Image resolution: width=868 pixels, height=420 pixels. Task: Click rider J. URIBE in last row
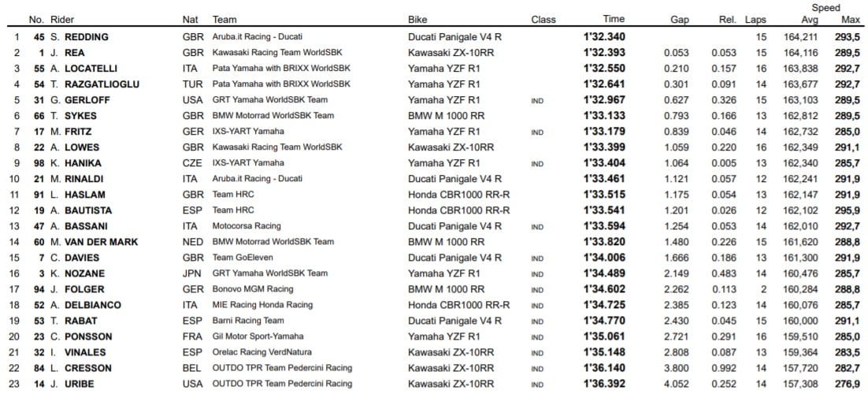click(x=74, y=384)
